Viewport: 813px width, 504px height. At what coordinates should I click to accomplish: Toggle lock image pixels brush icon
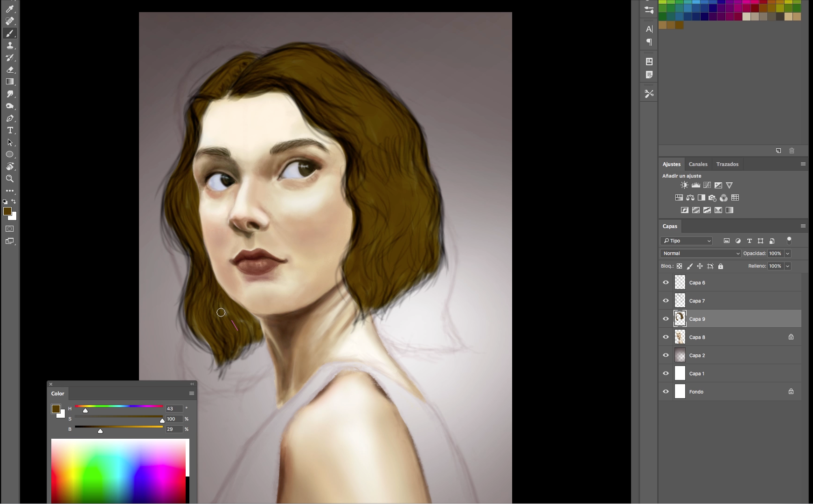[689, 266]
